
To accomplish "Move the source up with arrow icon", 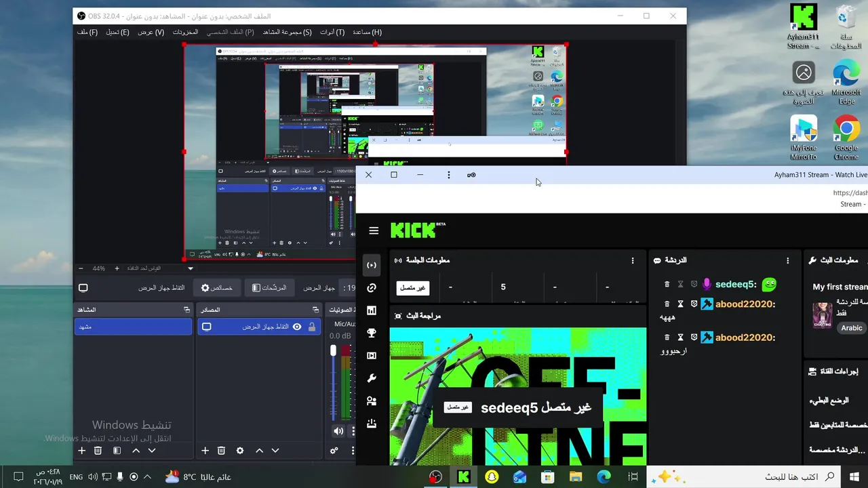I will (x=259, y=451).
